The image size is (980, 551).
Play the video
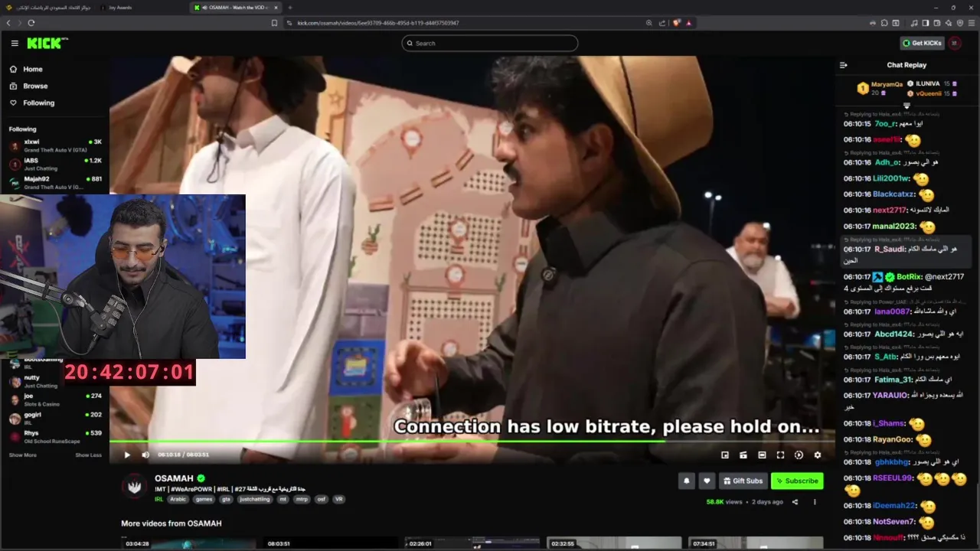click(127, 455)
